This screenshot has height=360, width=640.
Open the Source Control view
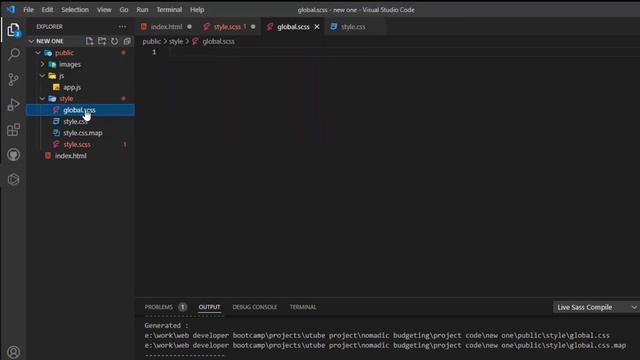13,79
